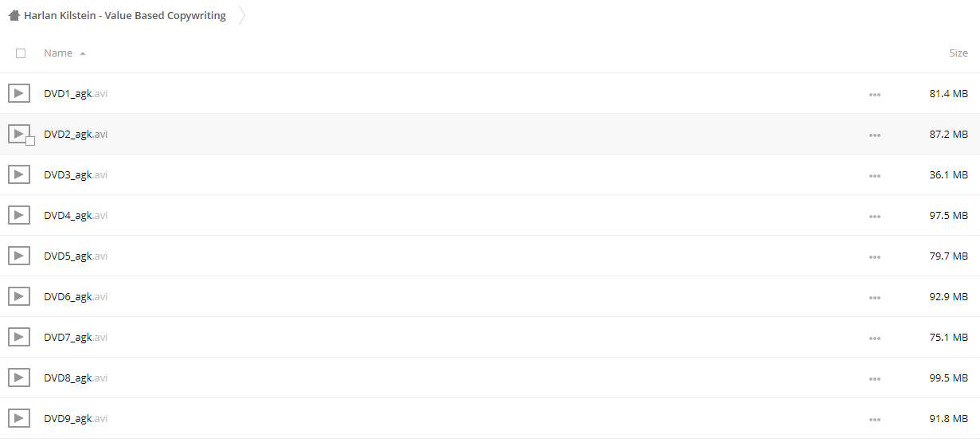Click the video icon for DVD8_agk.avi

coord(19,378)
